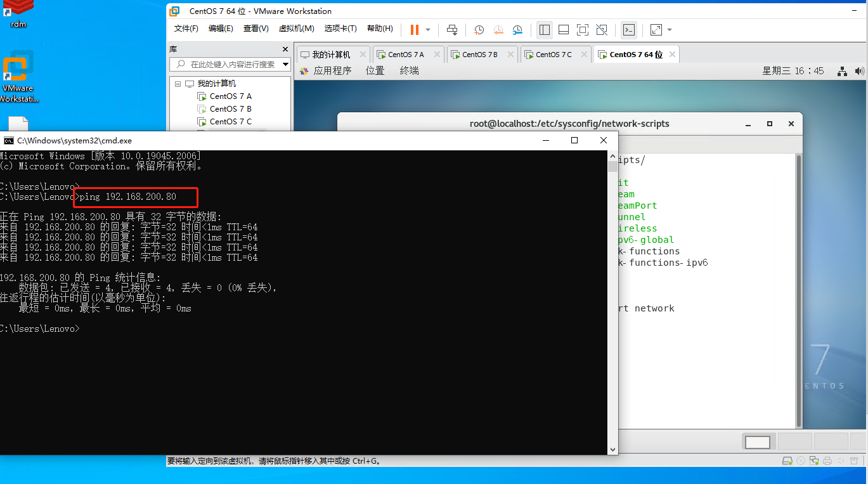This screenshot has width=868, height=484.
Task: Open the rdm desktop shortcut
Action: pyautogui.click(x=18, y=14)
